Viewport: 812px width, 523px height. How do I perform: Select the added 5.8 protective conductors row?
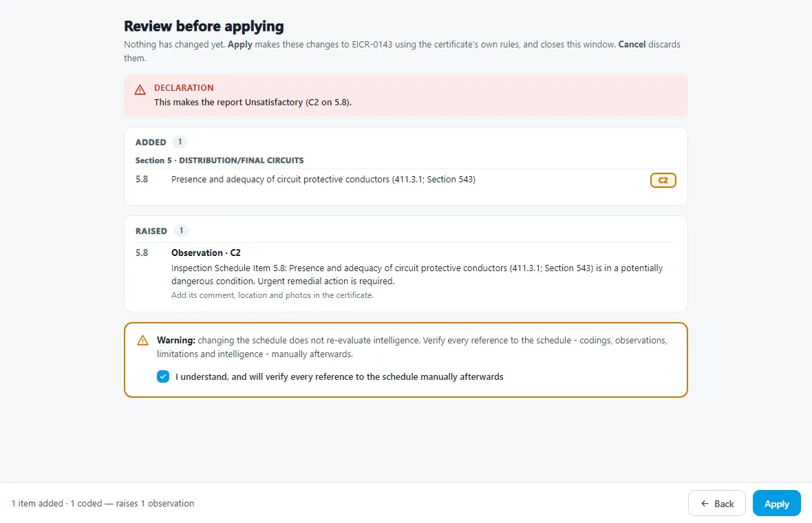405,180
